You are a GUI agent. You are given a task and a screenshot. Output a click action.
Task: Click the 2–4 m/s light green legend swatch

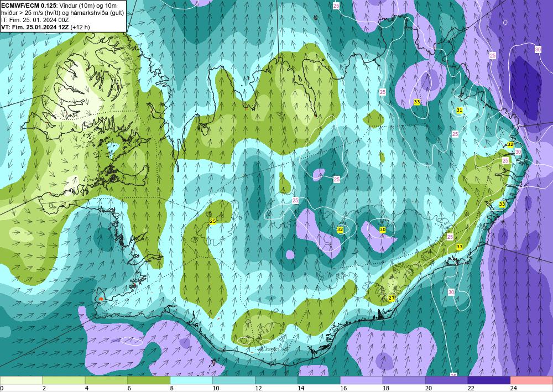coord(64,380)
